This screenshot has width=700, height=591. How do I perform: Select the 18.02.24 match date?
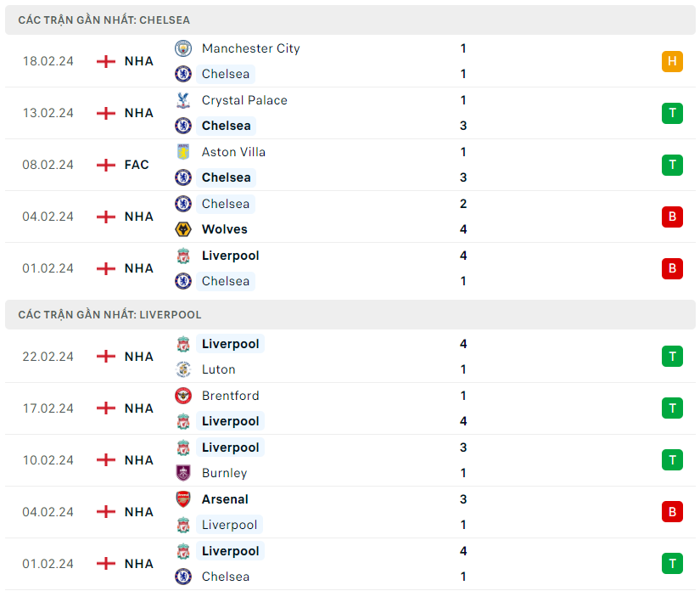click(x=48, y=61)
